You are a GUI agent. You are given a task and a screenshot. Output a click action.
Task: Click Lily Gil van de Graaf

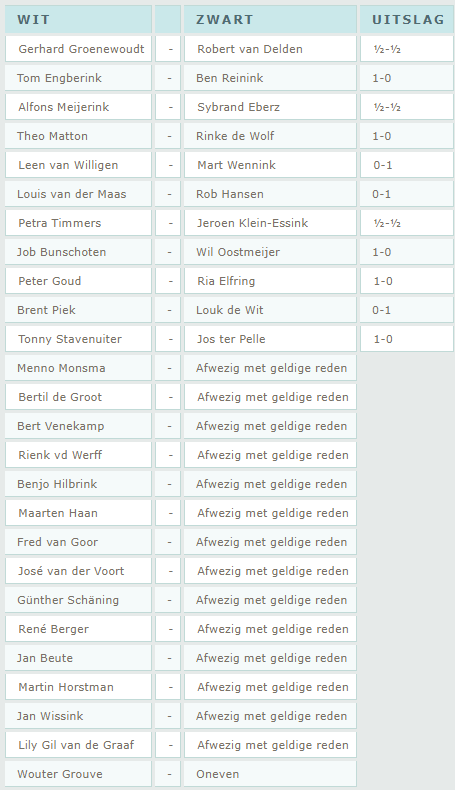click(x=76, y=745)
